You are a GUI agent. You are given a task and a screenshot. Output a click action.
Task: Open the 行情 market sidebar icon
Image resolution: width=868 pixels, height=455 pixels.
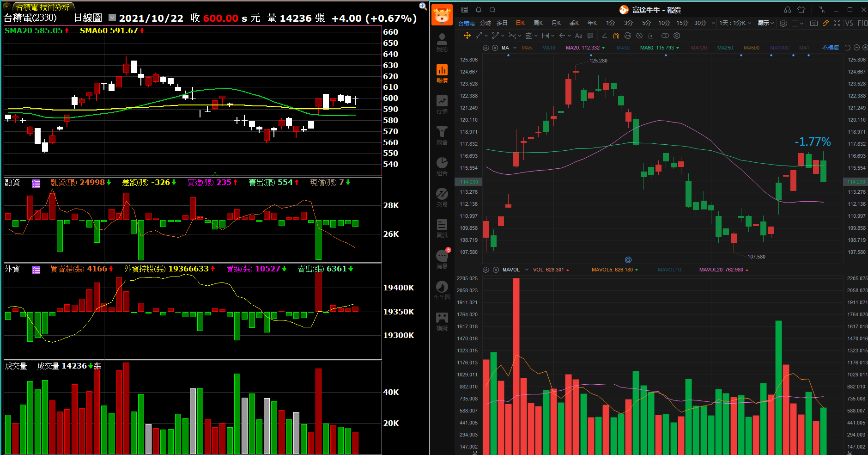click(442, 105)
